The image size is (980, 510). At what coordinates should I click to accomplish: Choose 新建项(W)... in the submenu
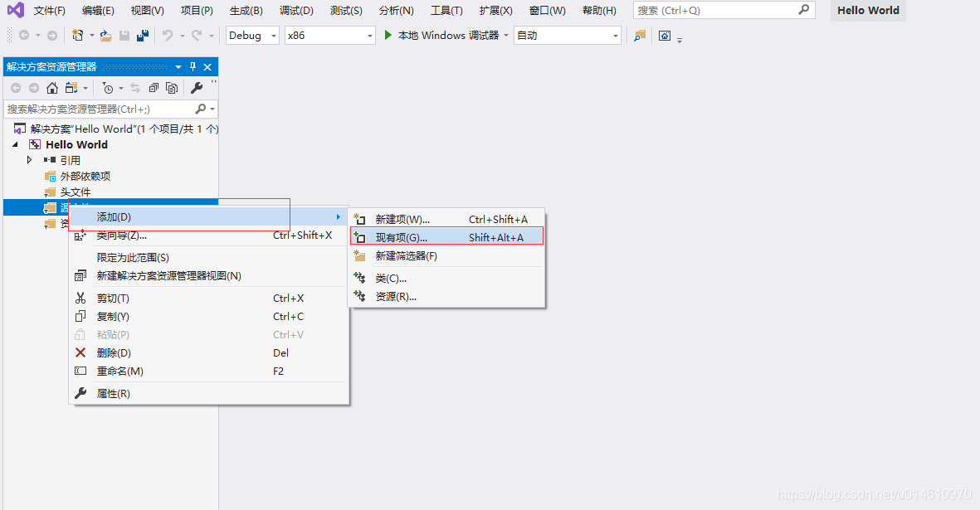point(446,219)
